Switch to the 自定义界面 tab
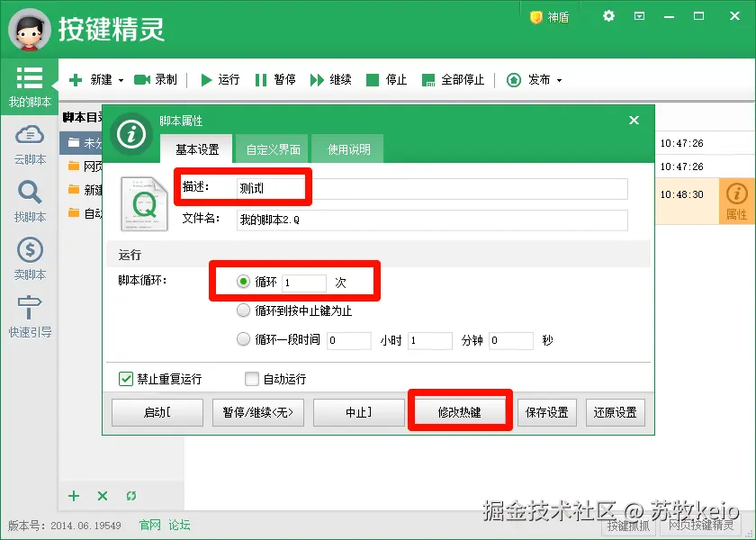Screen dimensions: 756x540 [273, 149]
